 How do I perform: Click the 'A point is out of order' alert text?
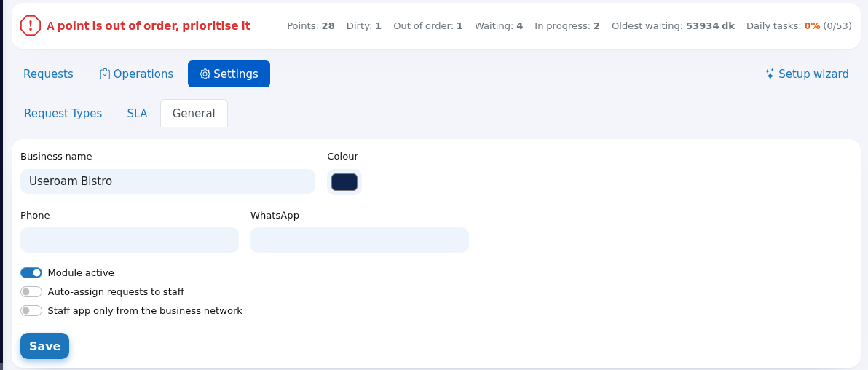pyautogui.click(x=149, y=26)
